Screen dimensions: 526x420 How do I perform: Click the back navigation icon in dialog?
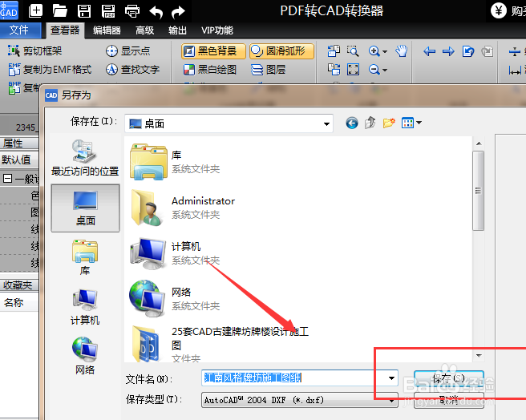[x=351, y=123]
